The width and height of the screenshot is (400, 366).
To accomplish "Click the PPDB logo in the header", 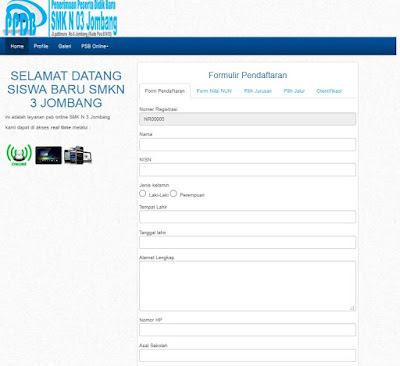I will click(x=25, y=18).
